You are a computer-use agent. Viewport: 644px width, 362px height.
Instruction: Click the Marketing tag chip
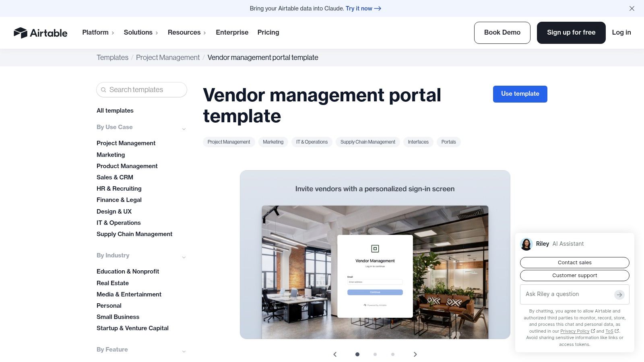click(273, 142)
